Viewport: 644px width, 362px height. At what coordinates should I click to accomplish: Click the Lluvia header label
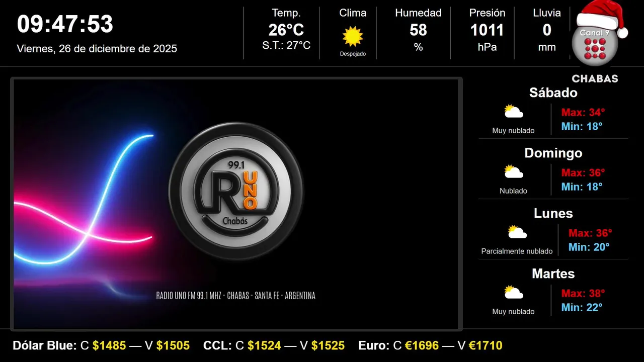tap(547, 13)
